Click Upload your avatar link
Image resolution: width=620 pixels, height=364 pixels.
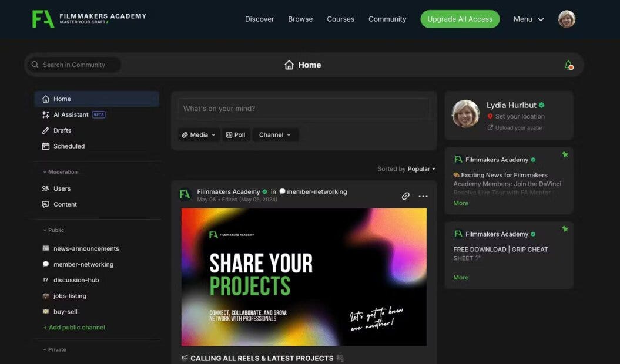click(519, 127)
